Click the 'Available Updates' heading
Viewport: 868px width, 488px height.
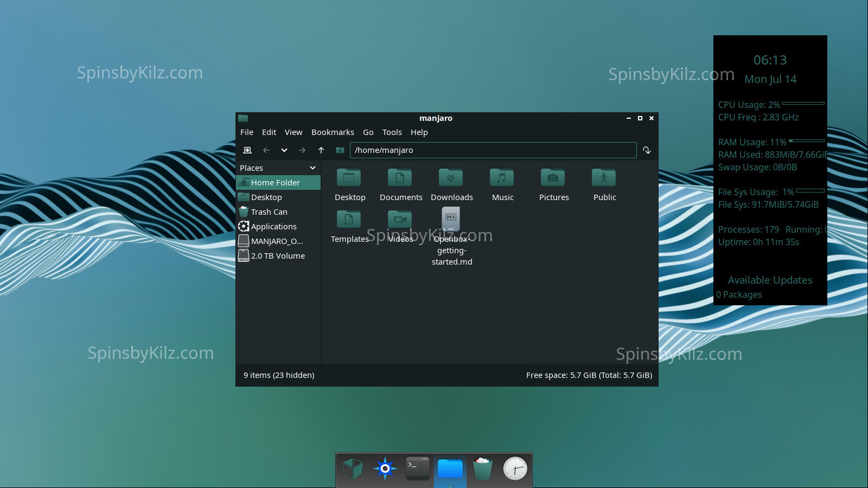click(x=770, y=280)
